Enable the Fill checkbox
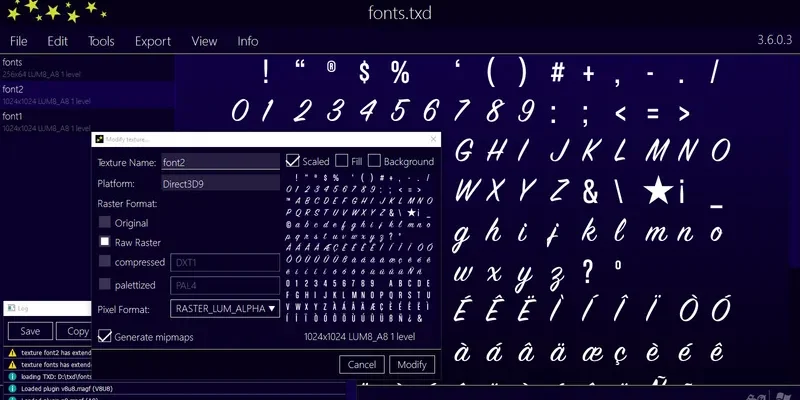800x400 pixels. pyautogui.click(x=341, y=161)
